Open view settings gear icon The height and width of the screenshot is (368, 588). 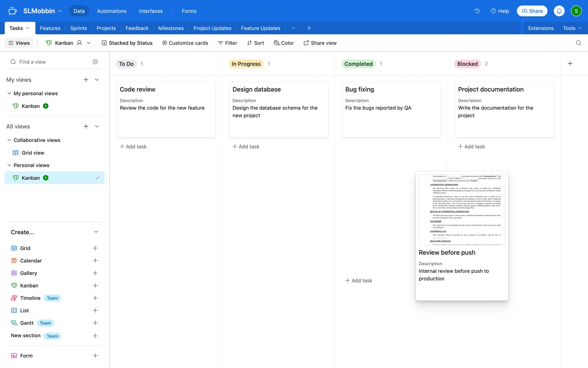point(95,62)
